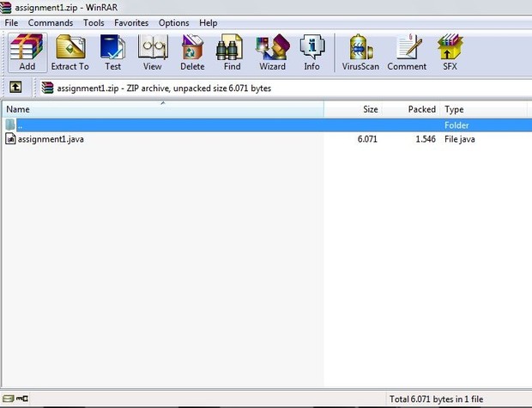Open the View toolbar icon

coord(153,52)
